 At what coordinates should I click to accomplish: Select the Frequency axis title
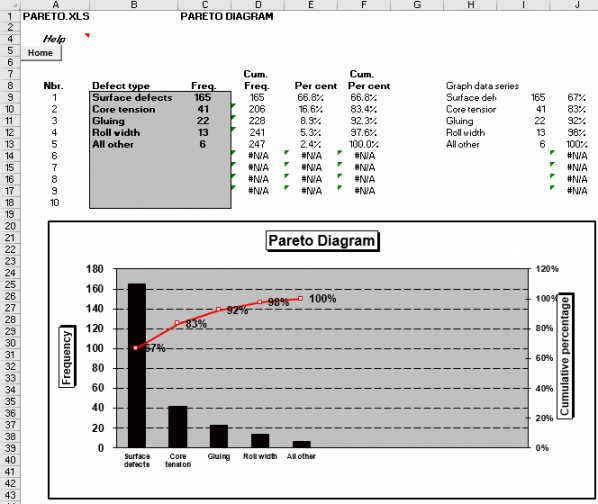(x=67, y=357)
